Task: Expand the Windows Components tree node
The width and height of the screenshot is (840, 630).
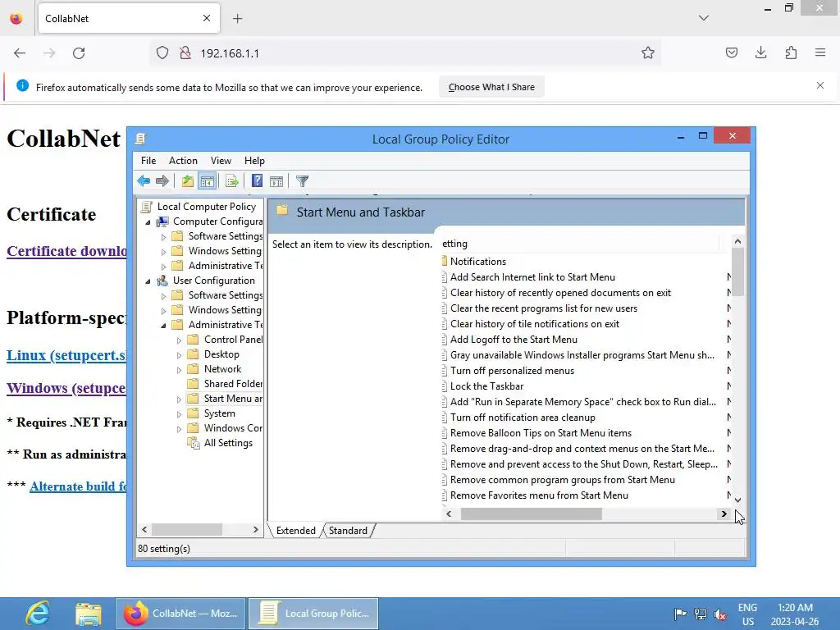Action: [179, 428]
